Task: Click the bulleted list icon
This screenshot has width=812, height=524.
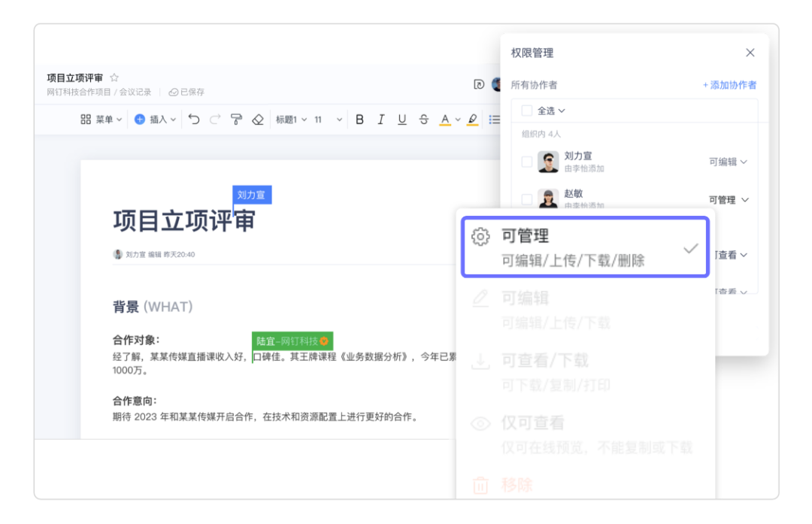Action: pos(494,120)
